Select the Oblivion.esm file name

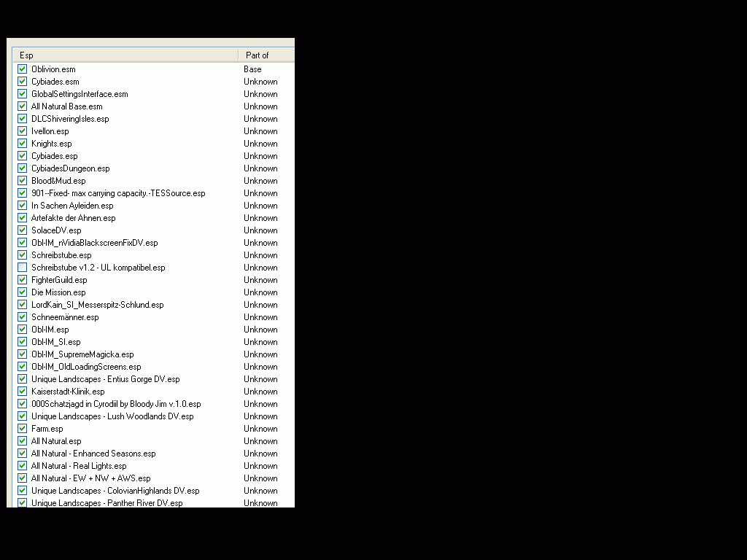pyautogui.click(x=53, y=69)
